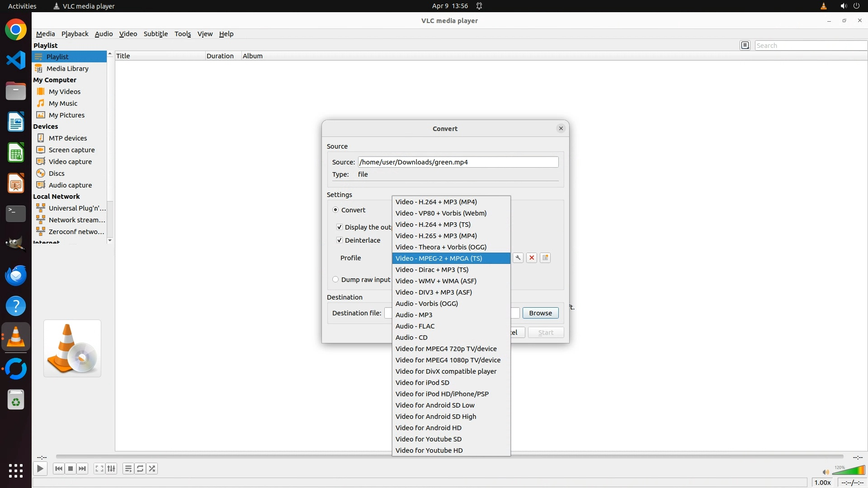Click the red X delete profile icon
The image size is (868, 488).
532,258
